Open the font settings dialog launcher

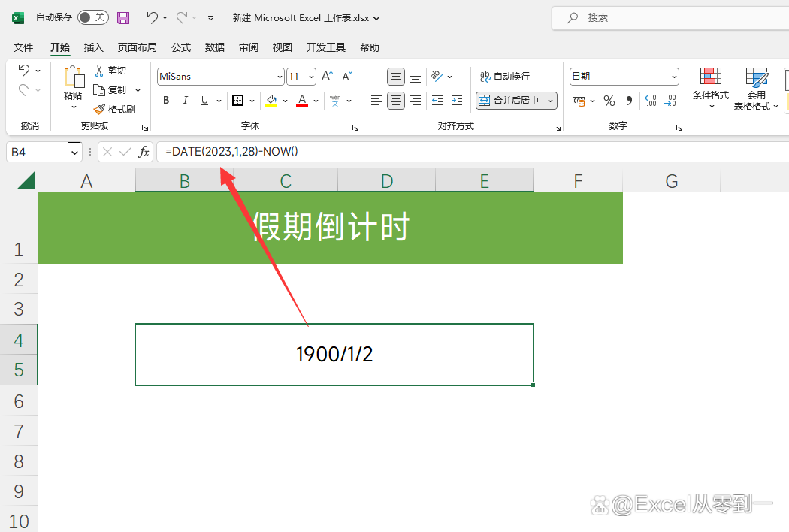click(x=355, y=128)
